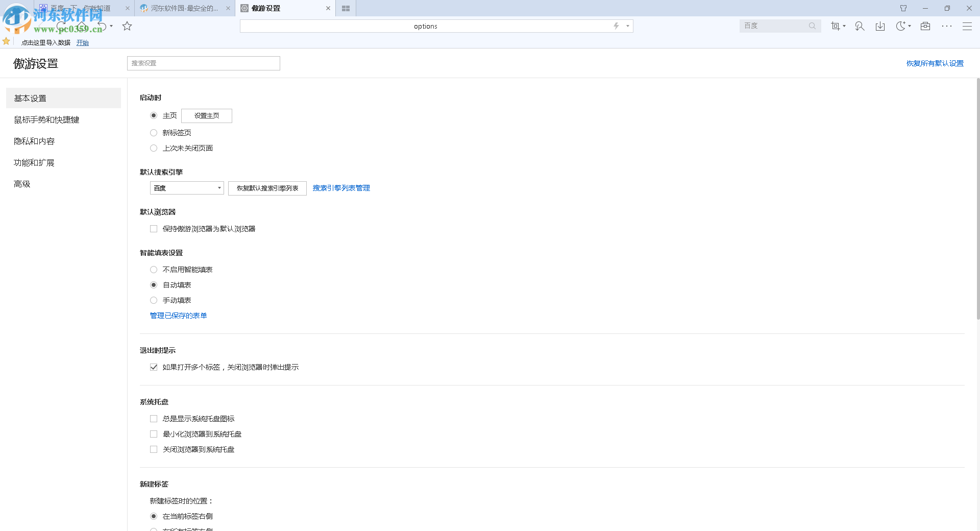The height and width of the screenshot is (531, 980).
Task: Open the download manager icon
Action: click(880, 26)
